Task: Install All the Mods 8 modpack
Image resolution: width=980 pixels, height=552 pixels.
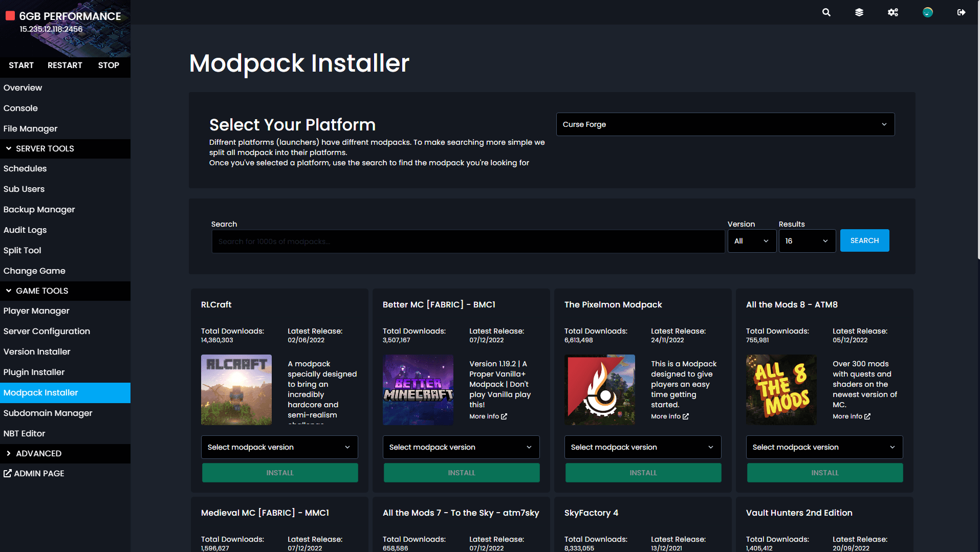Action: pyautogui.click(x=825, y=473)
